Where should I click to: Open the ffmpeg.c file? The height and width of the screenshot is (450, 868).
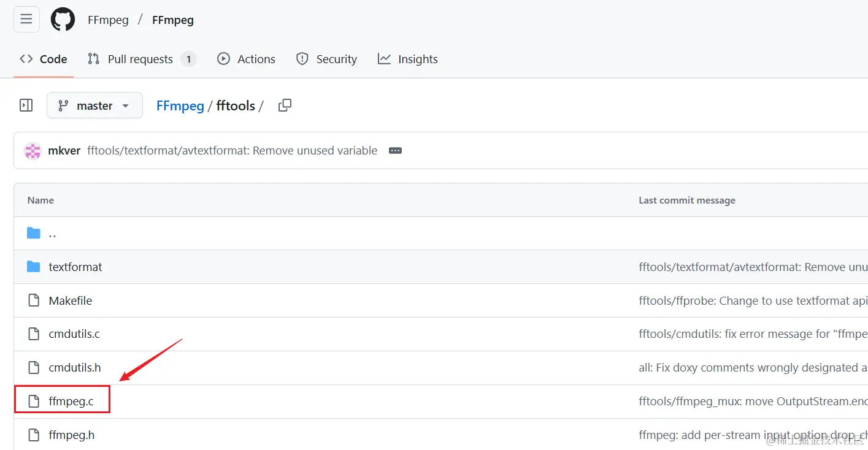click(x=71, y=402)
